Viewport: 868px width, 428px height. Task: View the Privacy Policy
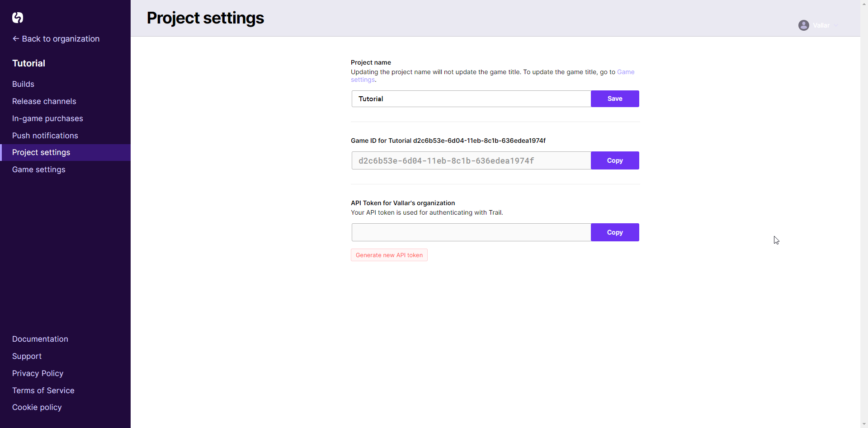point(38,373)
